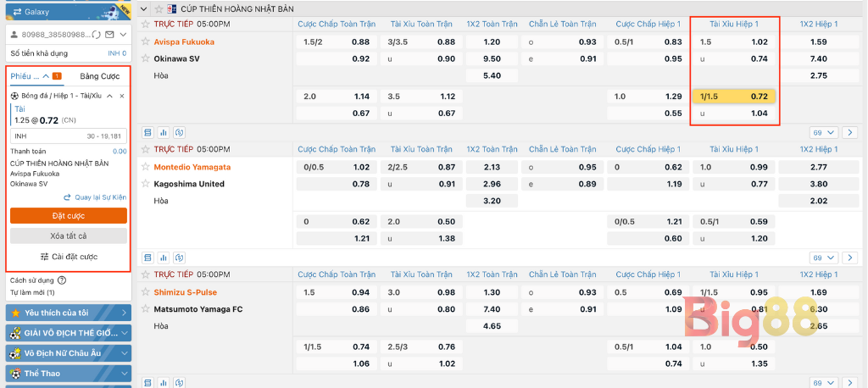The width and height of the screenshot is (868, 388).
Task: Click the bet settings sliders icon
Action: tap(45, 257)
